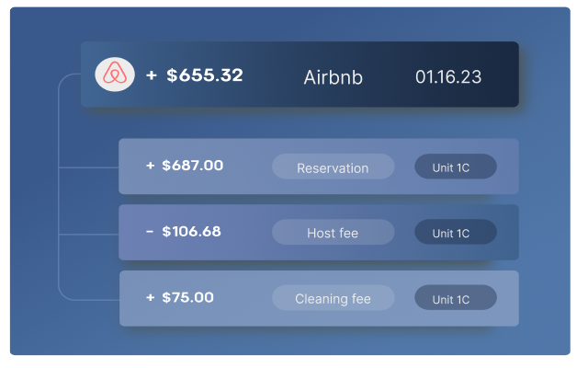Click the 01.16.23 transaction date
Image resolution: width=588 pixels, height=368 pixels.
coord(447,77)
